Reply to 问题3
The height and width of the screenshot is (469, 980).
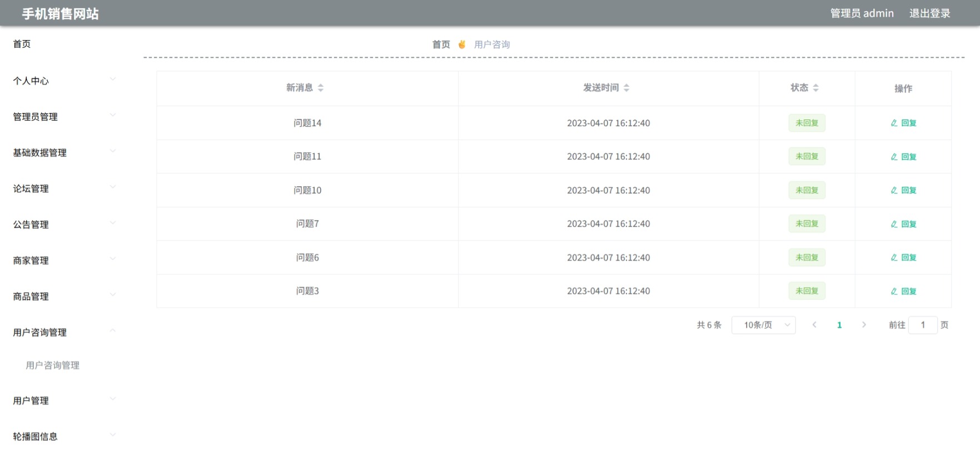[903, 291]
